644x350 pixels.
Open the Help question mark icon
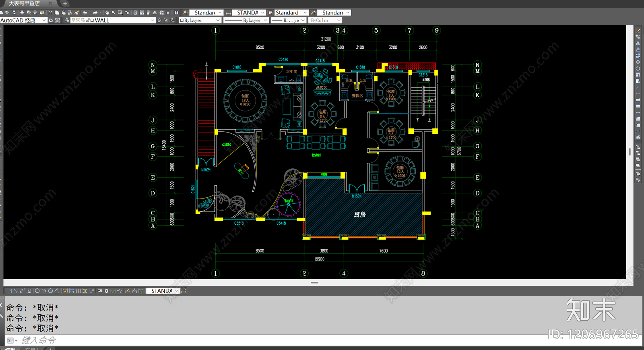(x=176, y=12)
